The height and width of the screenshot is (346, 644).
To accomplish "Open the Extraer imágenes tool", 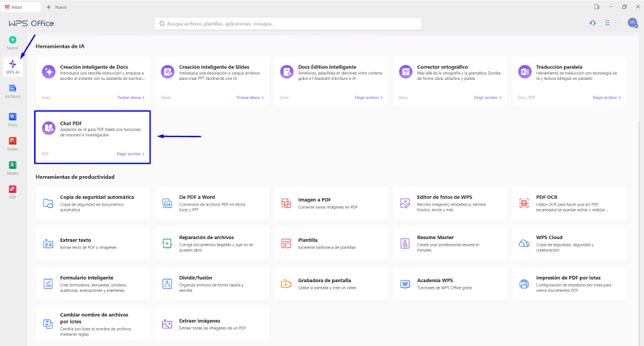I will click(x=212, y=323).
